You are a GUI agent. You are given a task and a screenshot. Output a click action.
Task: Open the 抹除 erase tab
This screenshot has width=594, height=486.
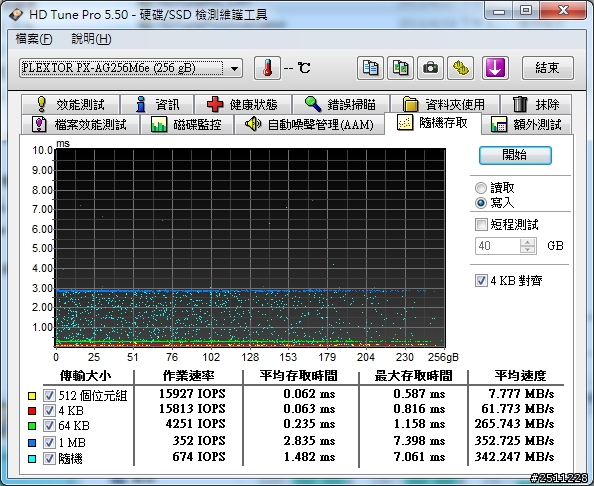[x=536, y=104]
